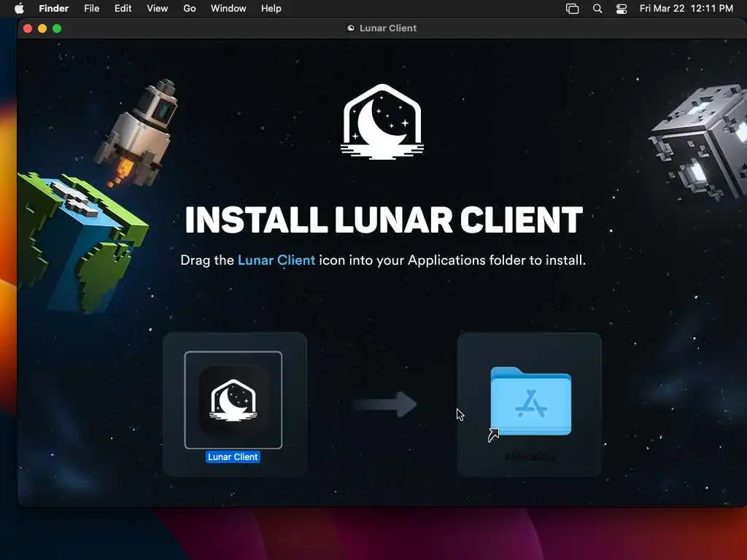Screen dimensions: 747x560
Task: Click the faded Applications label under the folder
Action: click(x=530, y=457)
